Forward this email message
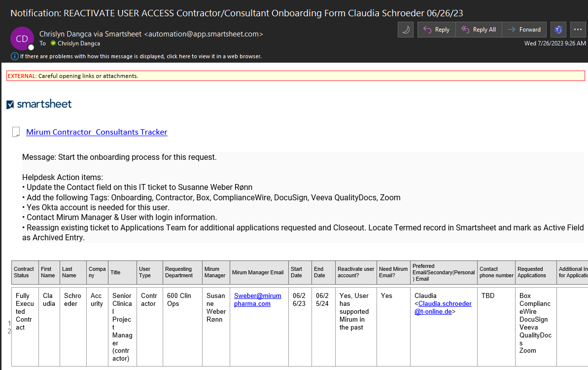 click(x=524, y=30)
